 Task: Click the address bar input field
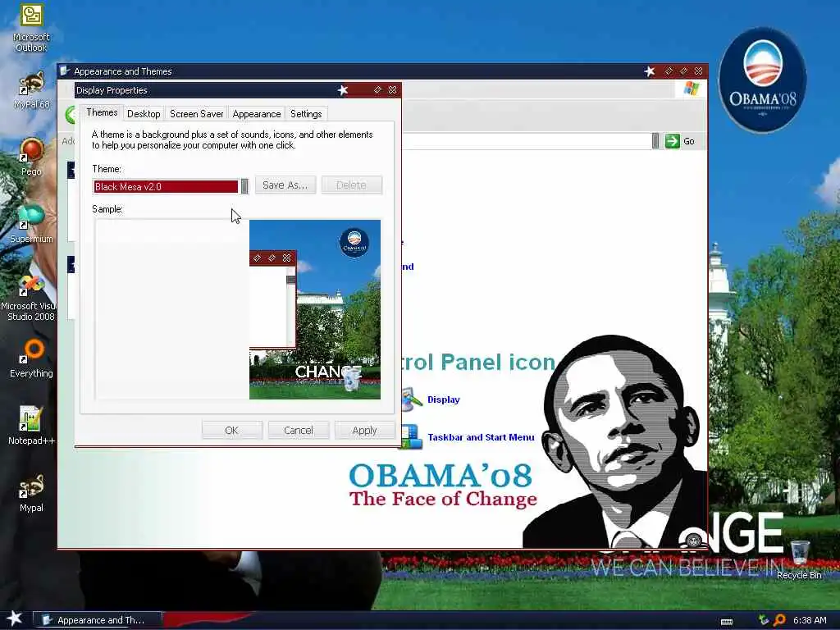[x=525, y=141]
